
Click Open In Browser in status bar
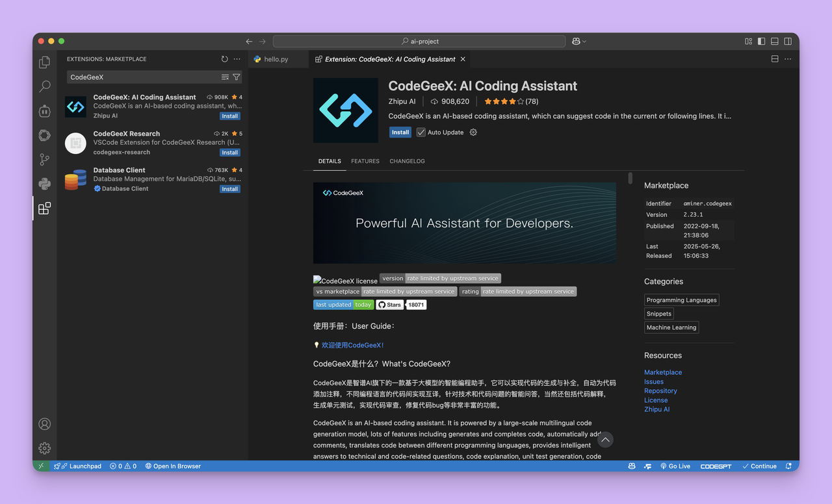tap(173, 466)
